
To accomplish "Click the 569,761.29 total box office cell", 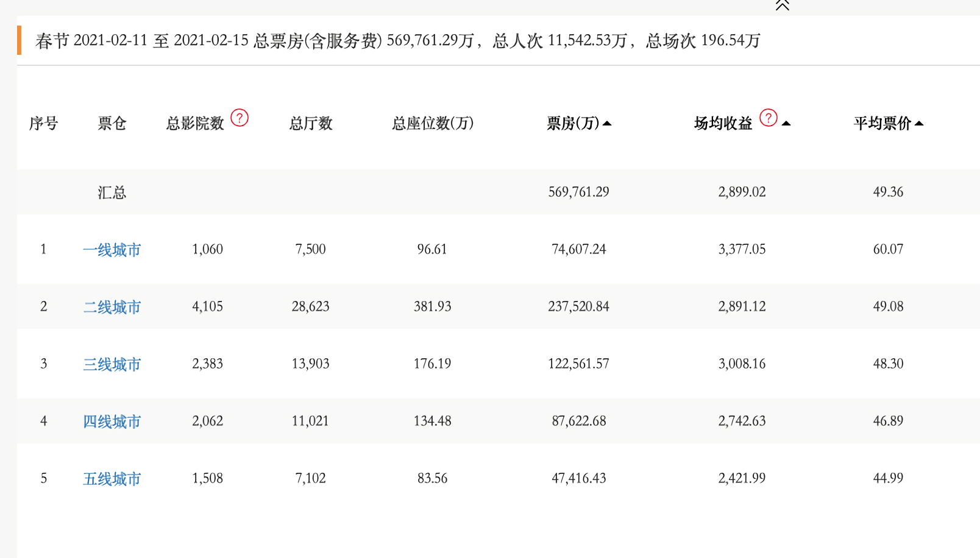I will (578, 192).
